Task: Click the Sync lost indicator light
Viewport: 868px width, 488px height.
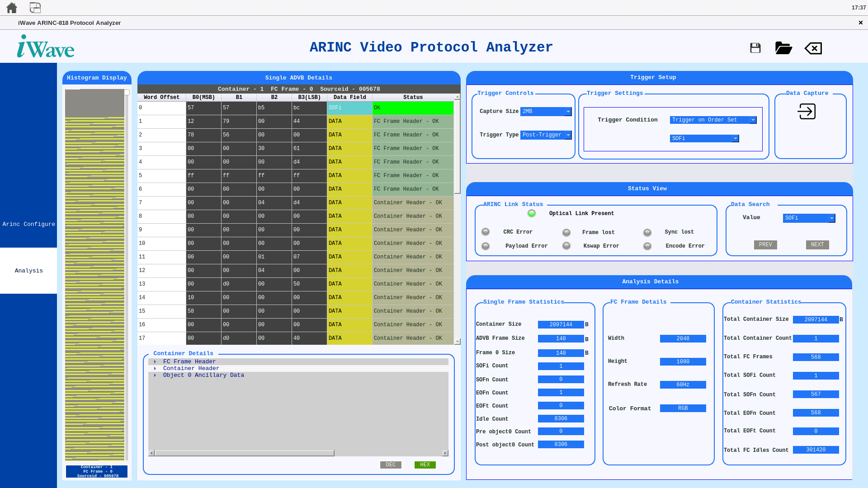Action: [647, 232]
